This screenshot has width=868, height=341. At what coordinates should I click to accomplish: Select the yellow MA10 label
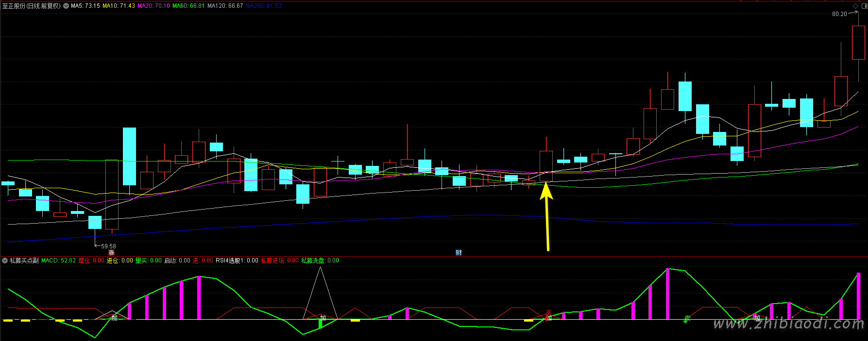coord(119,6)
